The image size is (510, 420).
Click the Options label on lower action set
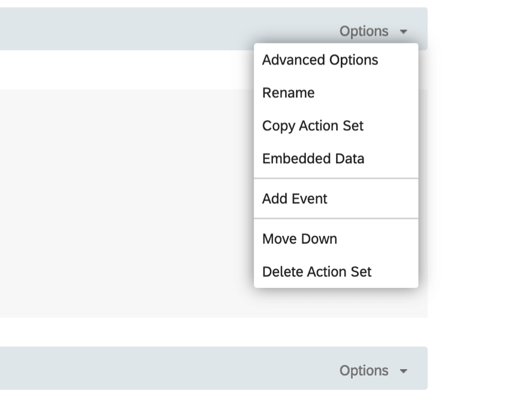[365, 370]
